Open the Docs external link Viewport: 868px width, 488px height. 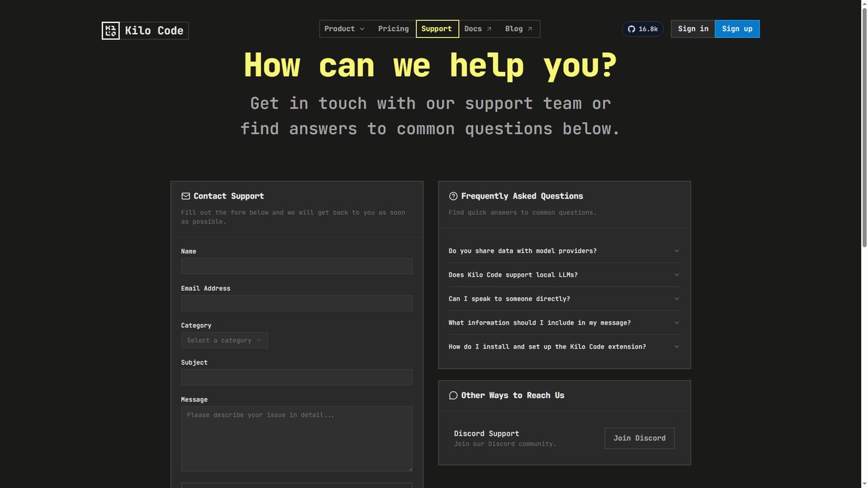click(x=478, y=29)
